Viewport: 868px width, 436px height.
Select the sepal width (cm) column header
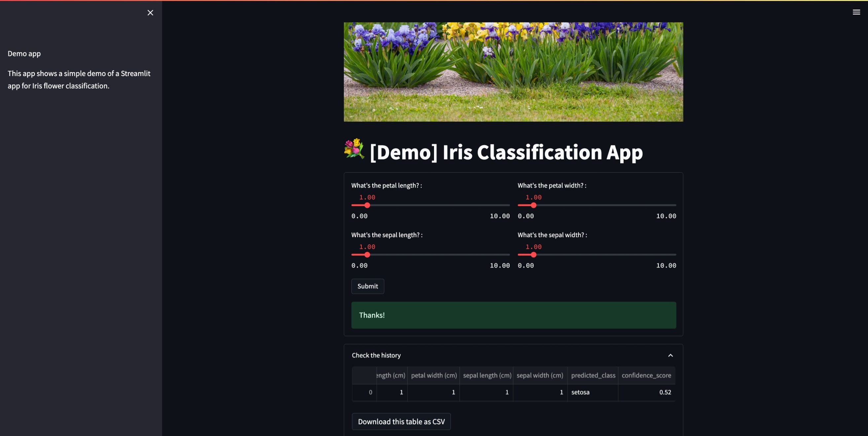tap(539, 375)
